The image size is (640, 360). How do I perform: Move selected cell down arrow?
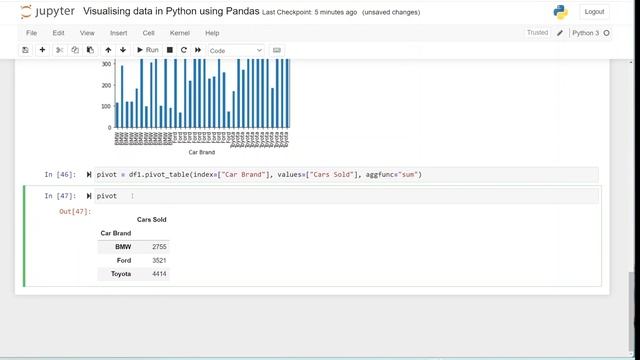[x=123, y=50]
